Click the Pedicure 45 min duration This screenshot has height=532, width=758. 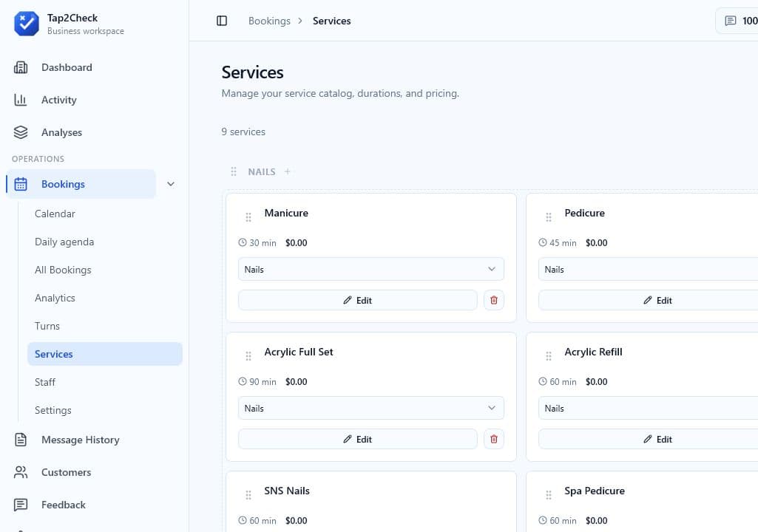click(x=558, y=242)
